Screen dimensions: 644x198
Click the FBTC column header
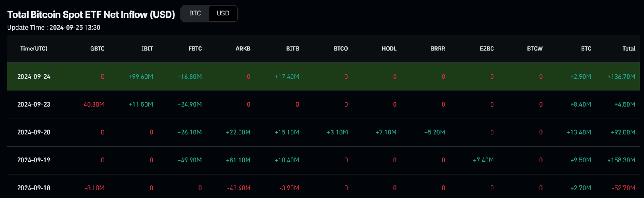(x=195, y=49)
